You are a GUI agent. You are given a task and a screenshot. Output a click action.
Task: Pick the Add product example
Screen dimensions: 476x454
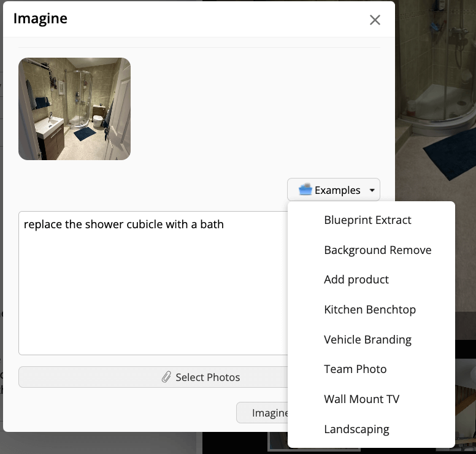point(356,280)
